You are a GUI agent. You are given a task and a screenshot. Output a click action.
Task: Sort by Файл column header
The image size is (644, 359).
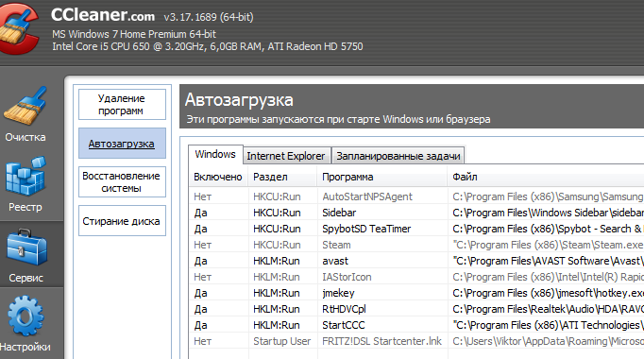546,177
